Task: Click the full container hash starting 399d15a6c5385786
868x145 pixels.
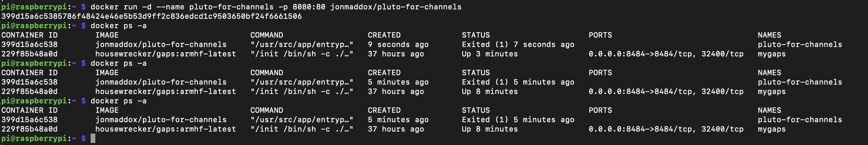Action: 151,16
